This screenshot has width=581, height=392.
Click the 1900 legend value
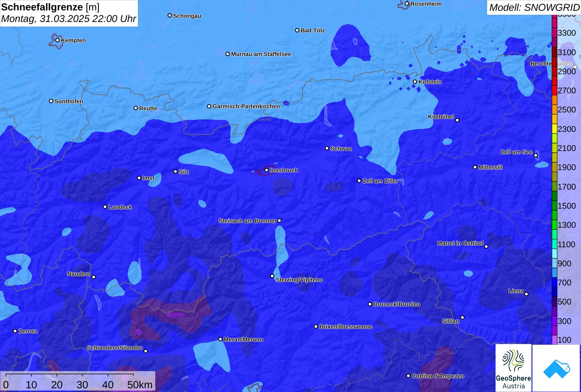567,168
